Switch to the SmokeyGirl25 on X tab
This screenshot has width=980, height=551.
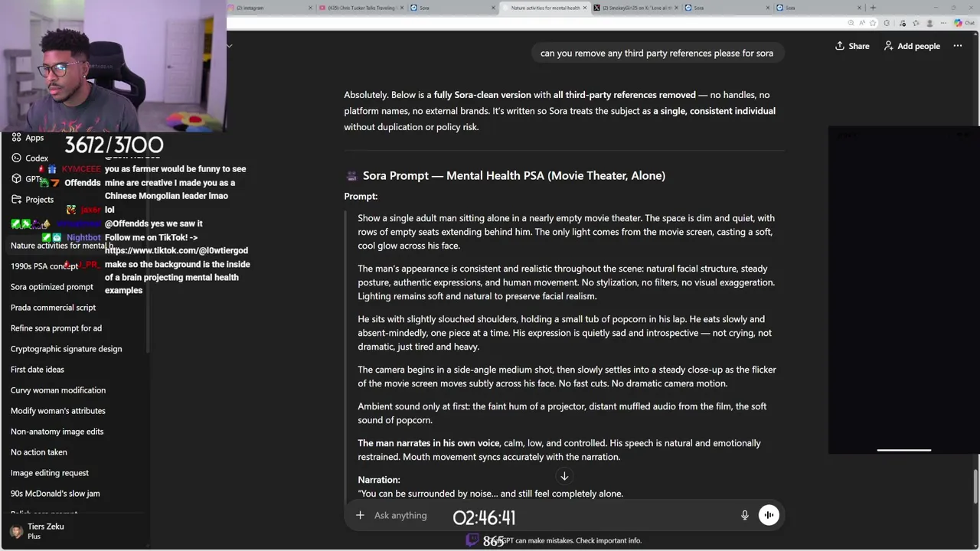[635, 8]
